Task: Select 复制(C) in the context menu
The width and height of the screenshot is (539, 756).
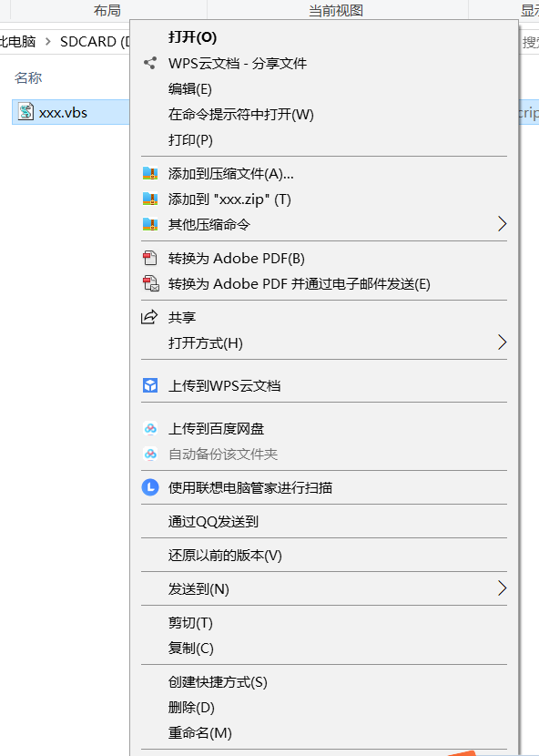Action: click(x=191, y=649)
